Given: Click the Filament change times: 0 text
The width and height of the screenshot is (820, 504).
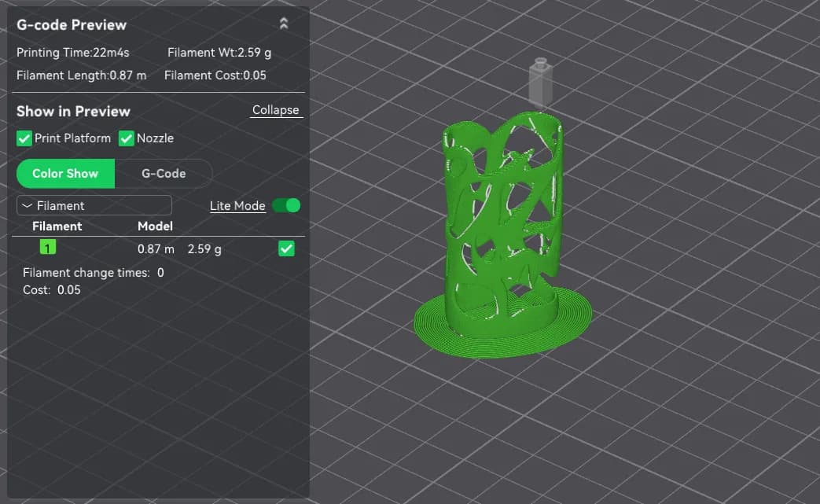Looking at the screenshot, I should (x=93, y=272).
